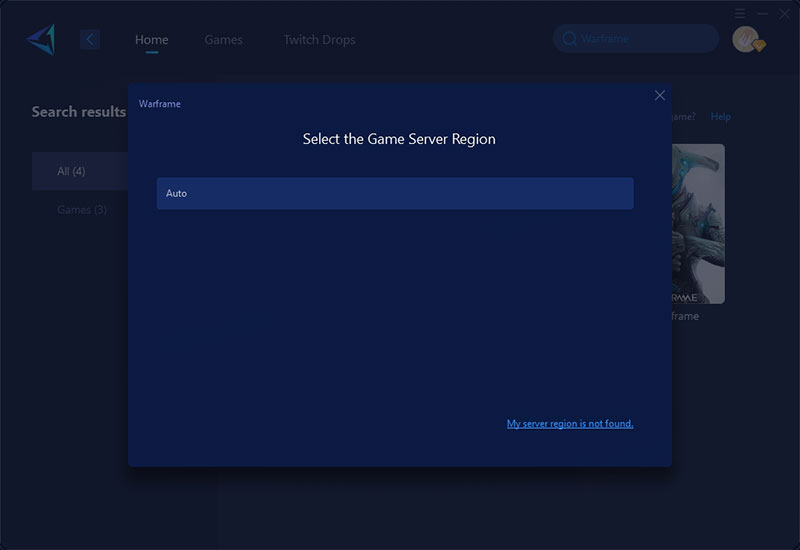Click the search magnifier icon
Viewport: 800px width, 550px height.
(569, 39)
